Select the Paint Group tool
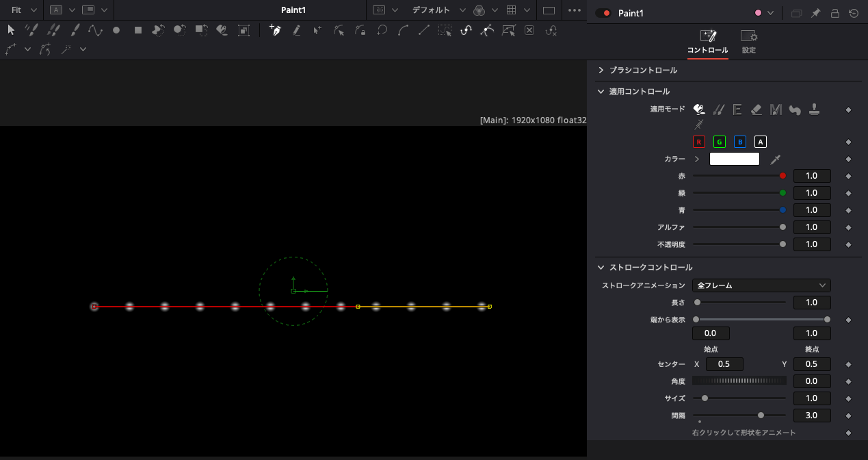The height and width of the screenshot is (460, 868). click(244, 30)
